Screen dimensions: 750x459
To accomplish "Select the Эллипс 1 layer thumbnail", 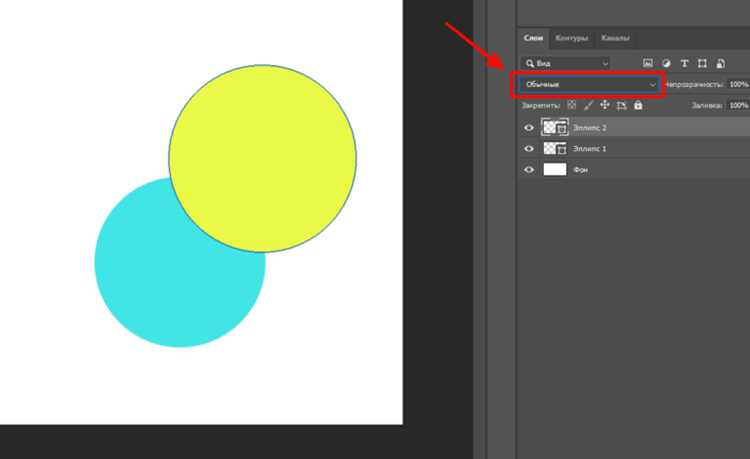I will pos(555,149).
